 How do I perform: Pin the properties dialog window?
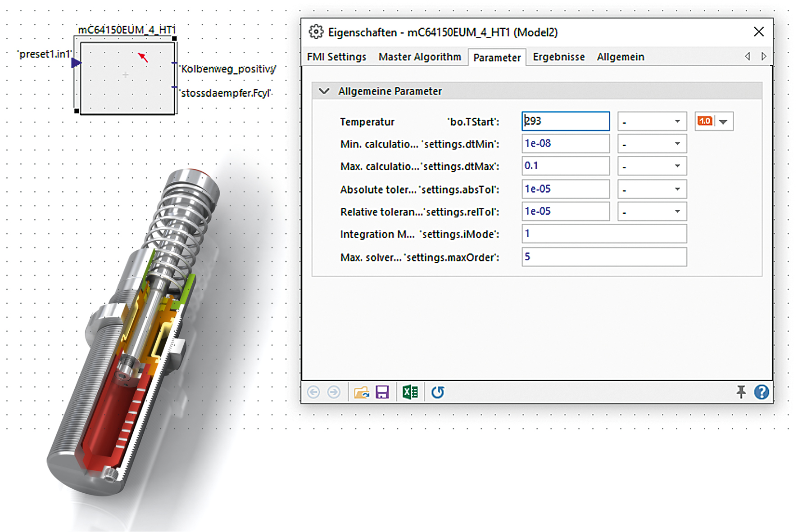point(741,392)
